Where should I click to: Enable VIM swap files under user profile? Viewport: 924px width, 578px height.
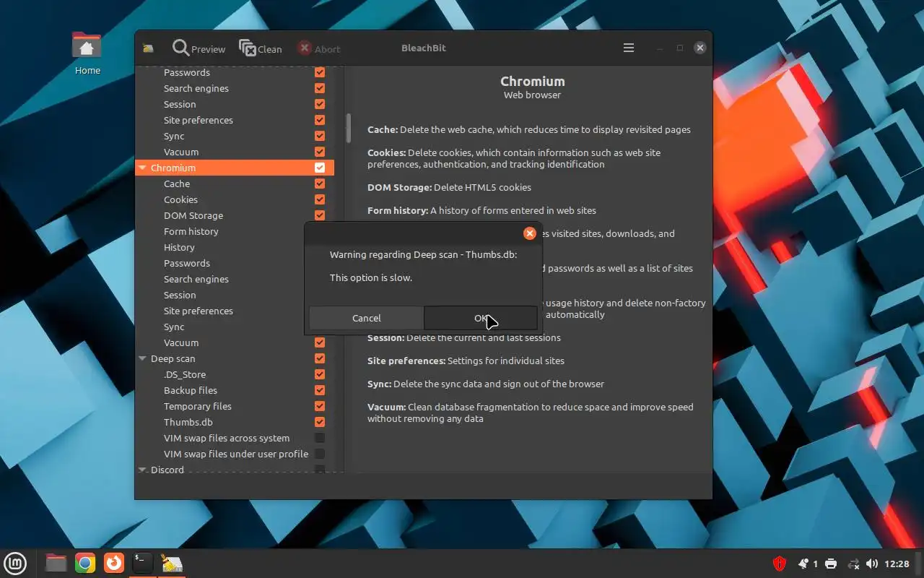pos(320,454)
